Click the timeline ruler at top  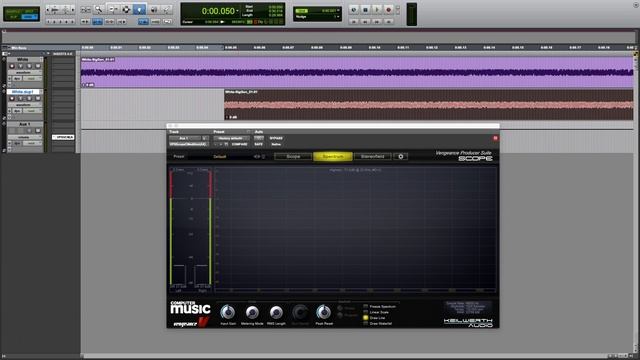coord(357,47)
